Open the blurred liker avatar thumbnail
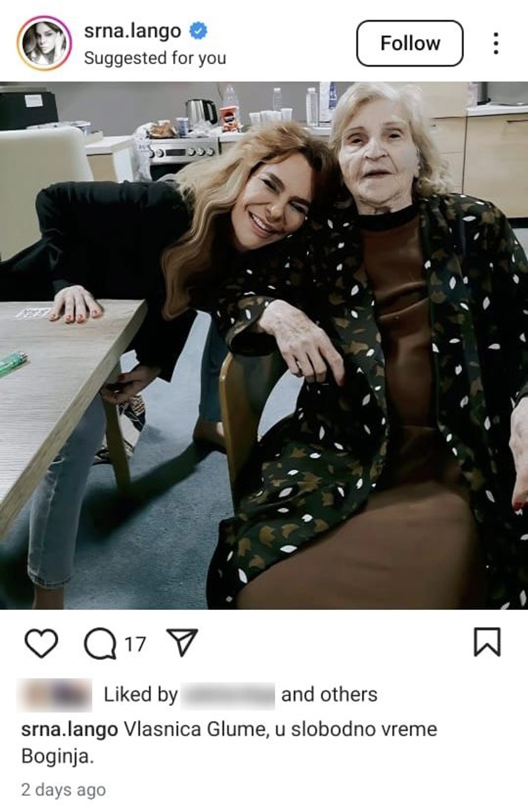Image resolution: width=528 pixels, height=812 pixels. [56, 694]
